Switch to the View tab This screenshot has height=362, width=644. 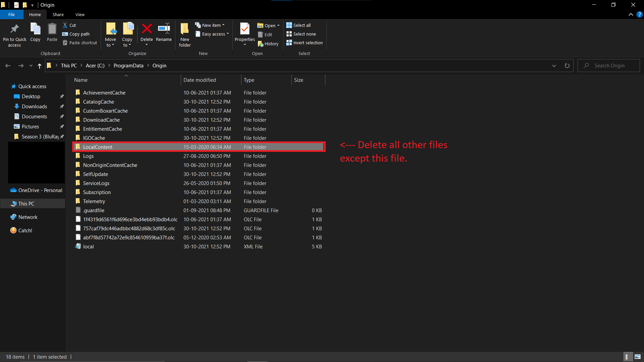tap(80, 14)
